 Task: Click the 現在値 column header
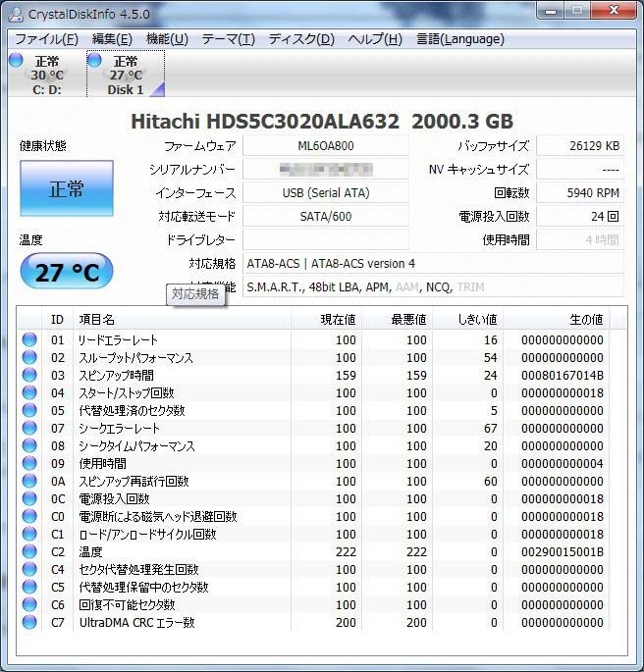pos(327,319)
